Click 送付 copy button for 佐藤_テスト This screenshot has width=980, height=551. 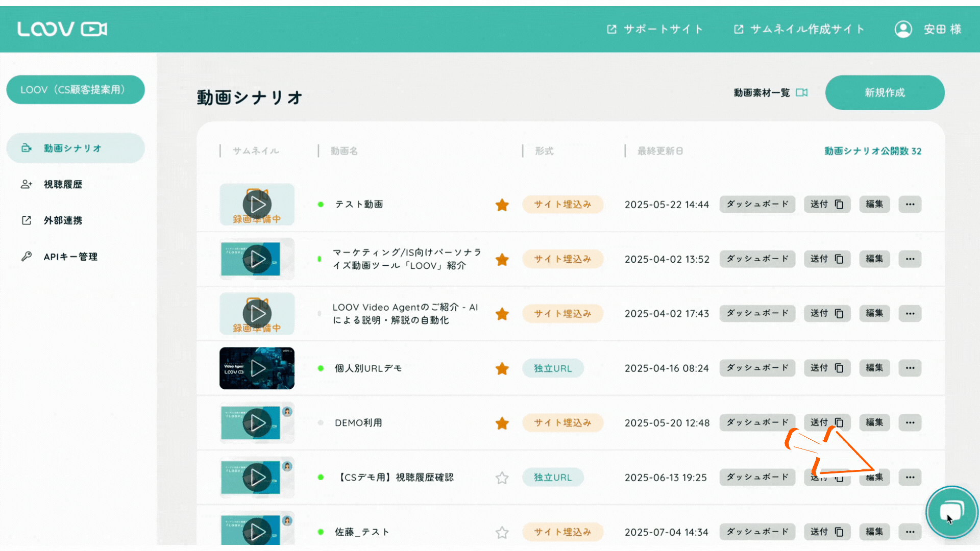tap(827, 532)
